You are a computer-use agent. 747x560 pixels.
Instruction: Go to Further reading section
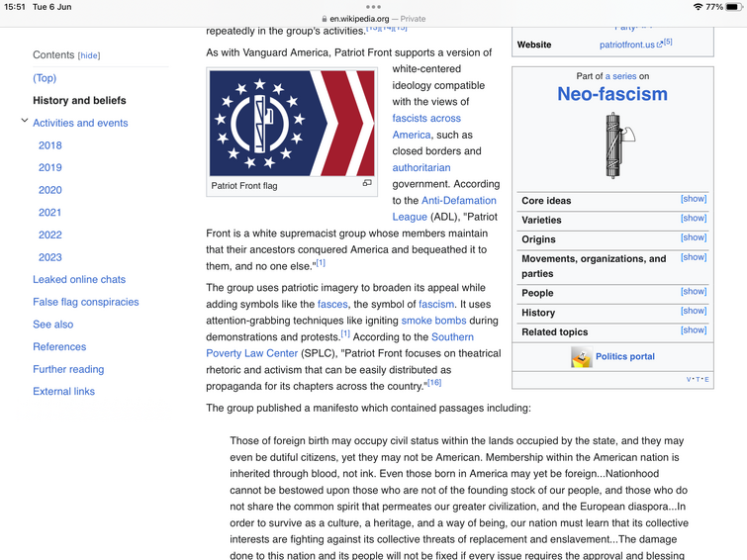[x=68, y=369]
